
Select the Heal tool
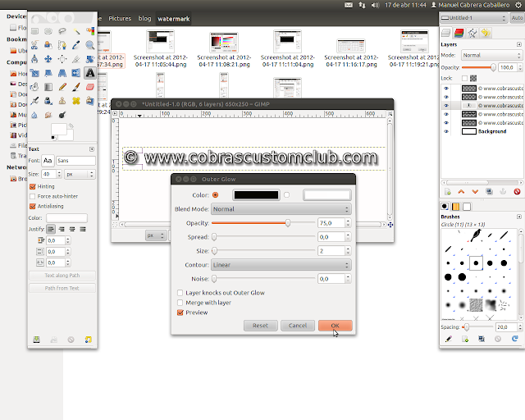[x=76, y=101]
